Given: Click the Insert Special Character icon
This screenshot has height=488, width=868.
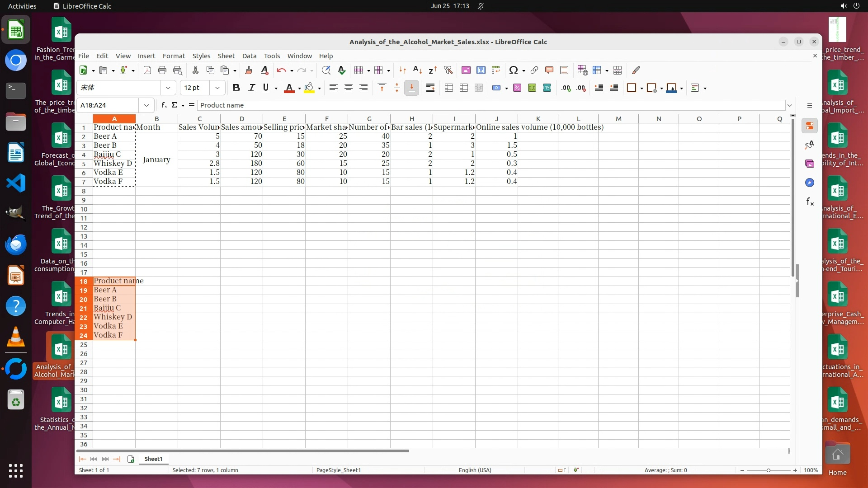Looking at the screenshot, I should [513, 70].
